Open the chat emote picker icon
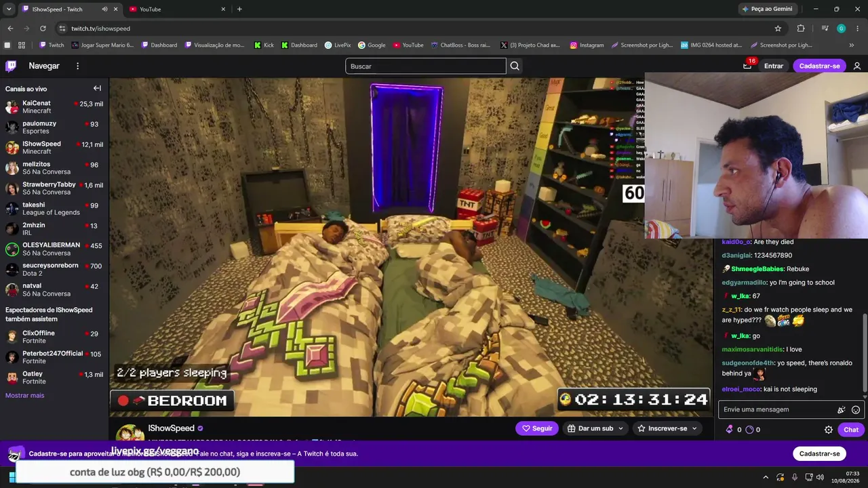Screen dimensions: 868x488 [x=856, y=409]
